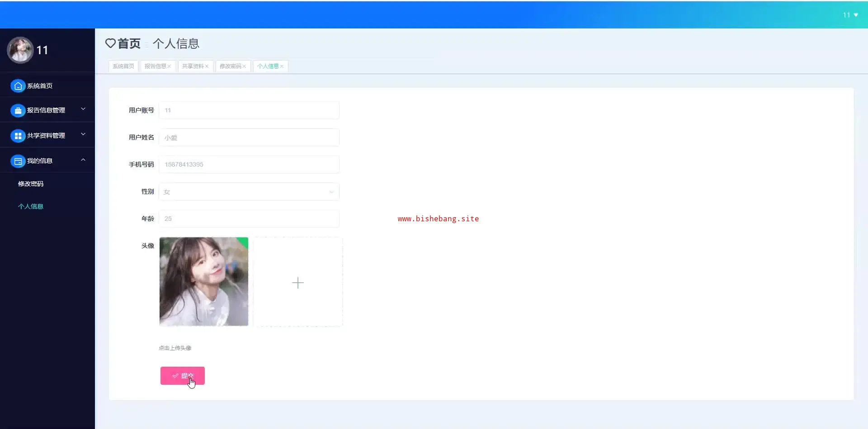Open the 性别 dropdown

(x=249, y=191)
